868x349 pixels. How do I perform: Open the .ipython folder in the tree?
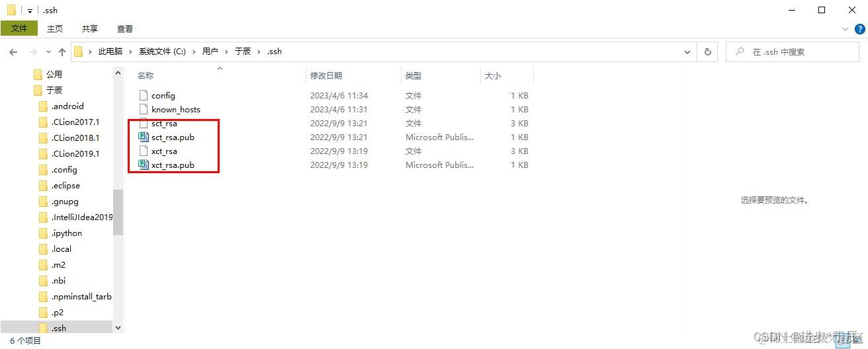(x=67, y=233)
